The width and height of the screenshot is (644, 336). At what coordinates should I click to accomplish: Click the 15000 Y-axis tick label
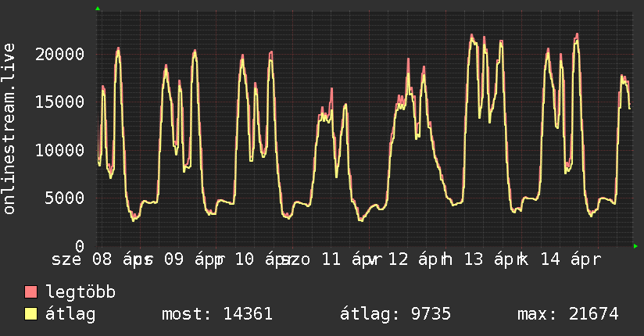click(61, 102)
